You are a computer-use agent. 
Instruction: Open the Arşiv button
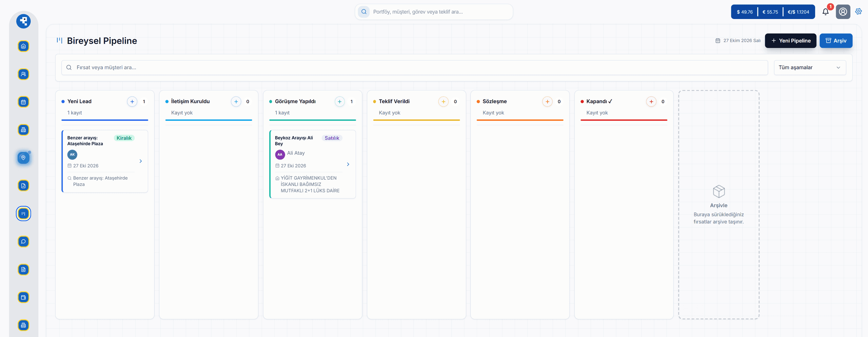pos(836,41)
